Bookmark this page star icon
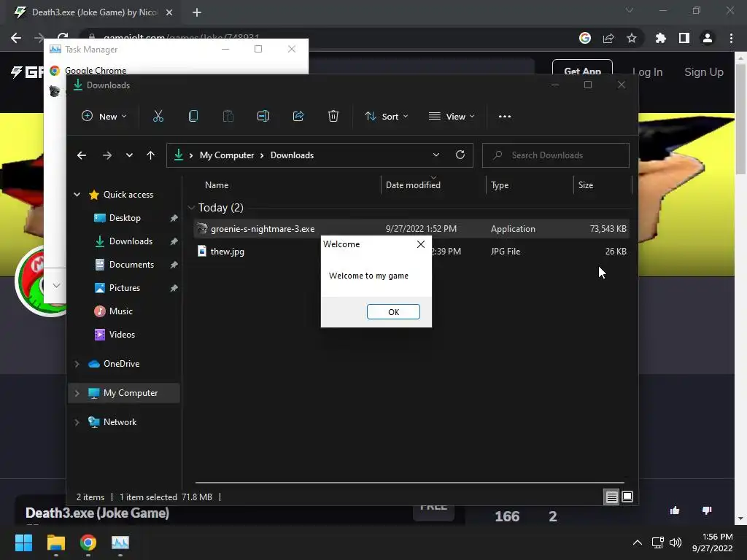Screen dimensions: 747x560 coord(631,38)
